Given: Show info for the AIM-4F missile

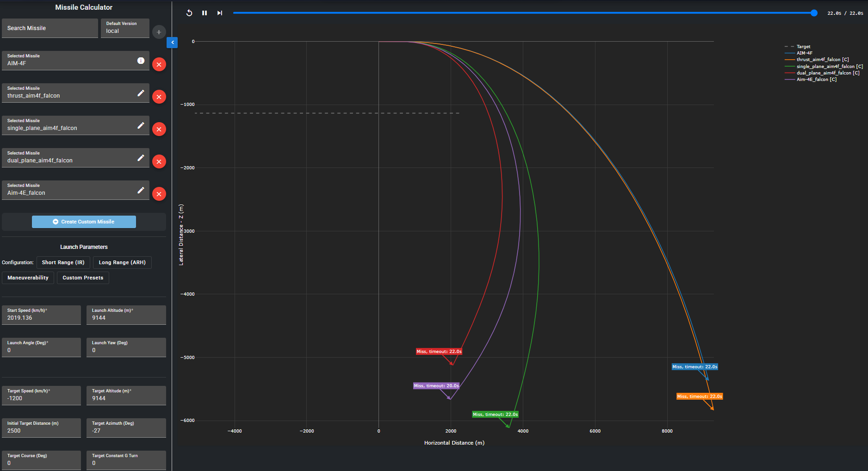Looking at the screenshot, I should coord(141,61).
